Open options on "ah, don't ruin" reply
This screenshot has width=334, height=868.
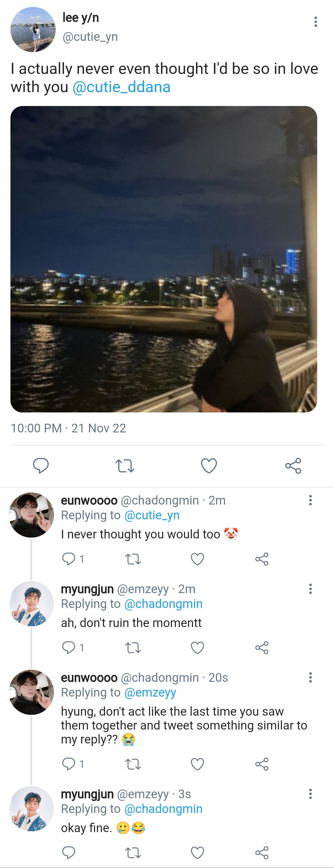click(311, 589)
